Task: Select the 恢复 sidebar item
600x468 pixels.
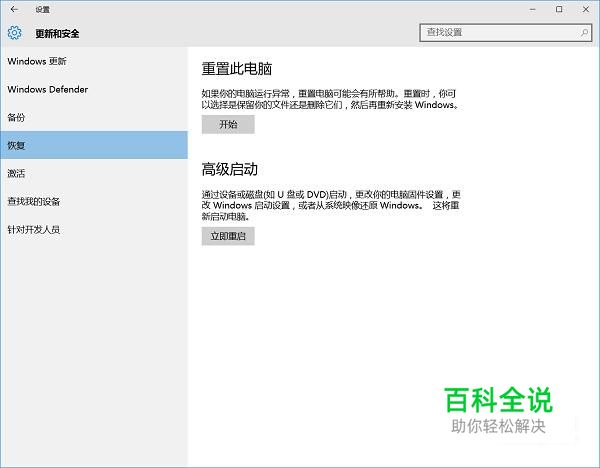Action: point(94,145)
